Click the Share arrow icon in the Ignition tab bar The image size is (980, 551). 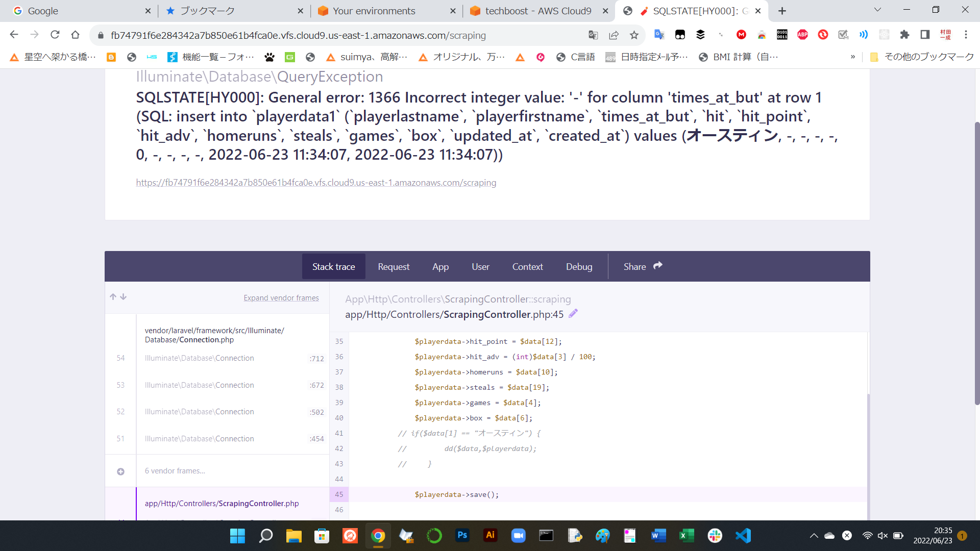pos(658,266)
